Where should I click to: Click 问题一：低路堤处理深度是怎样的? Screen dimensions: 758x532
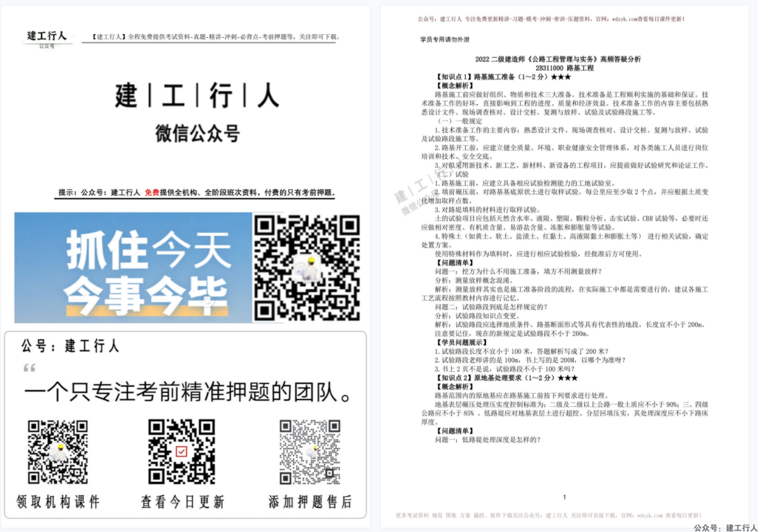pos(488,440)
